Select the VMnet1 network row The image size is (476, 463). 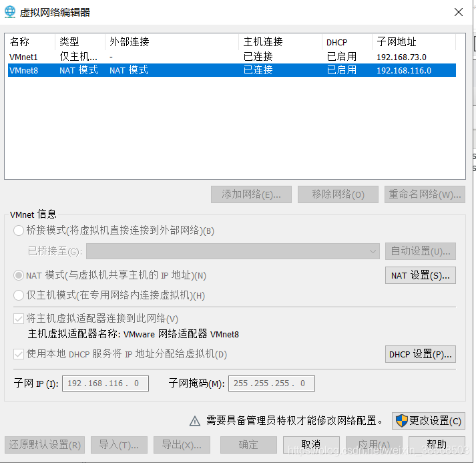point(232,57)
